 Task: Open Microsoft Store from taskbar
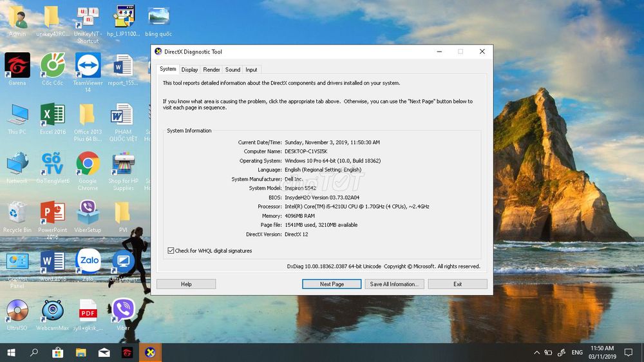(57, 352)
